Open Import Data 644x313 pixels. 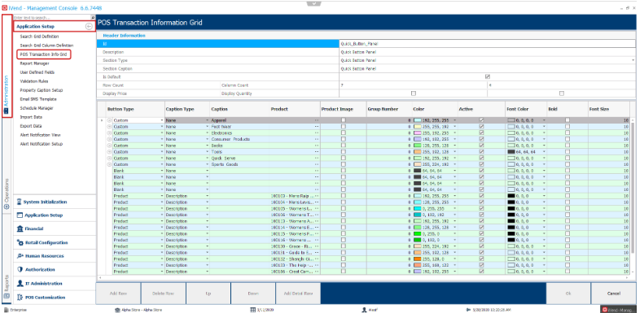coord(31,117)
